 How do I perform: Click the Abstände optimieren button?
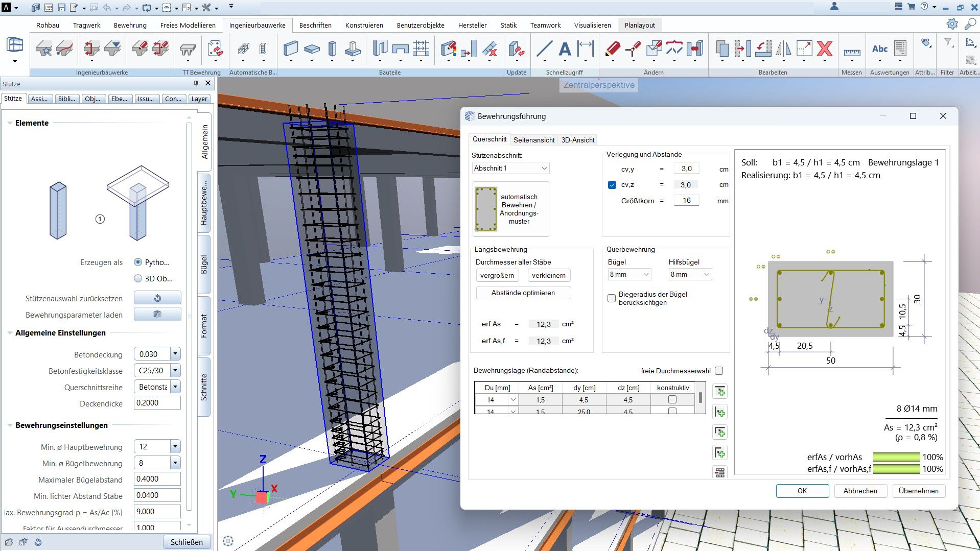click(523, 293)
